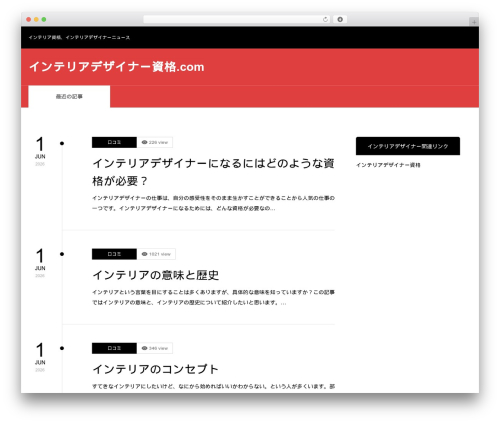Click 口コミ tag above インテリアのコンセプト
The image size is (500, 423).
pyautogui.click(x=114, y=348)
